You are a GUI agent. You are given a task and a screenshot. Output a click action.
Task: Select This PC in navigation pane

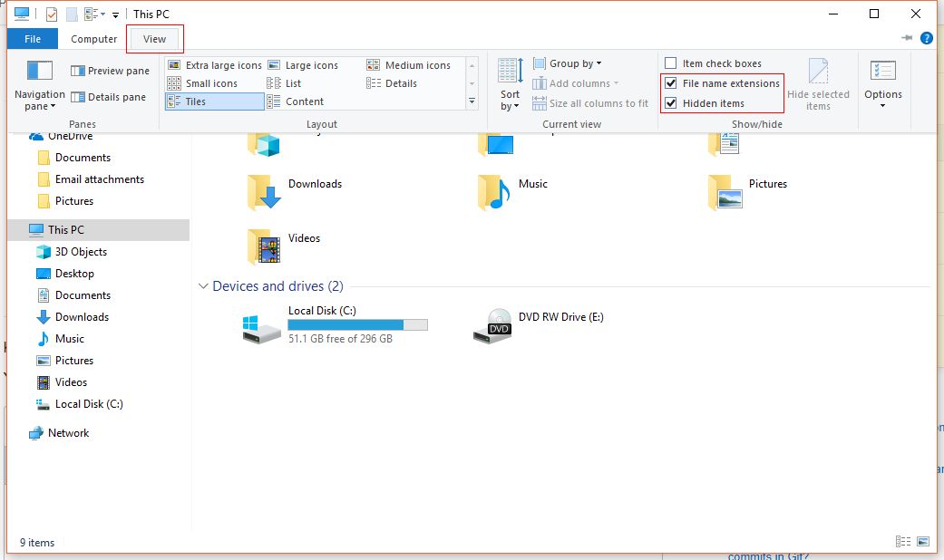tap(98, 230)
